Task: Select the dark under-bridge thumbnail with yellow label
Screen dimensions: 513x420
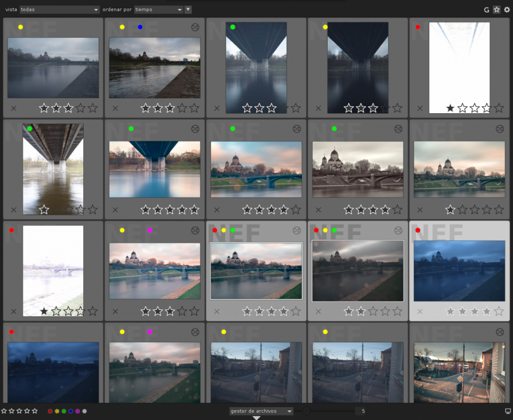Action: [x=358, y=68]
